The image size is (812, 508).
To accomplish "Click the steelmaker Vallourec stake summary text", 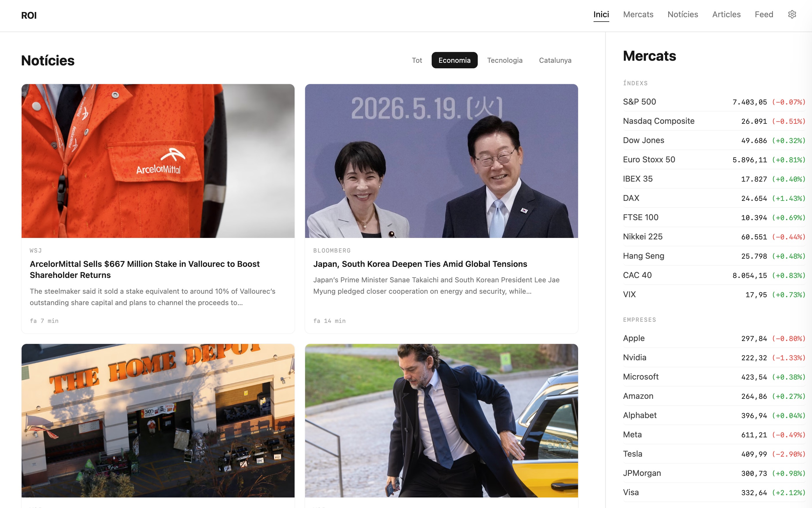I will click(x=153, y=297).
